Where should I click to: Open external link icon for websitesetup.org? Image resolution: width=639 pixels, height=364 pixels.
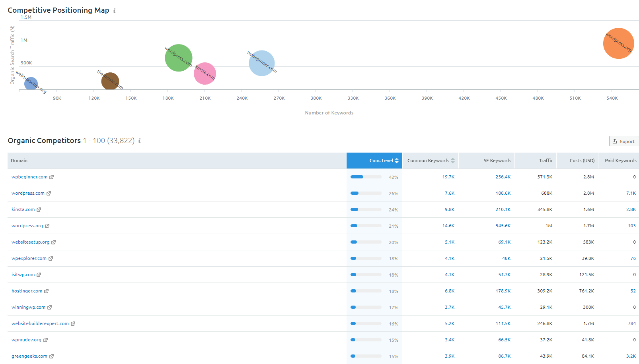pos(53,242)
